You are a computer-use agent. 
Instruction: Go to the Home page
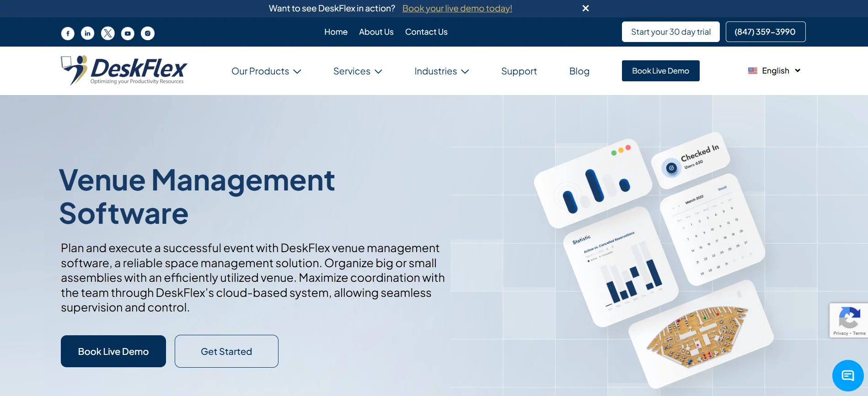(336, 32)
